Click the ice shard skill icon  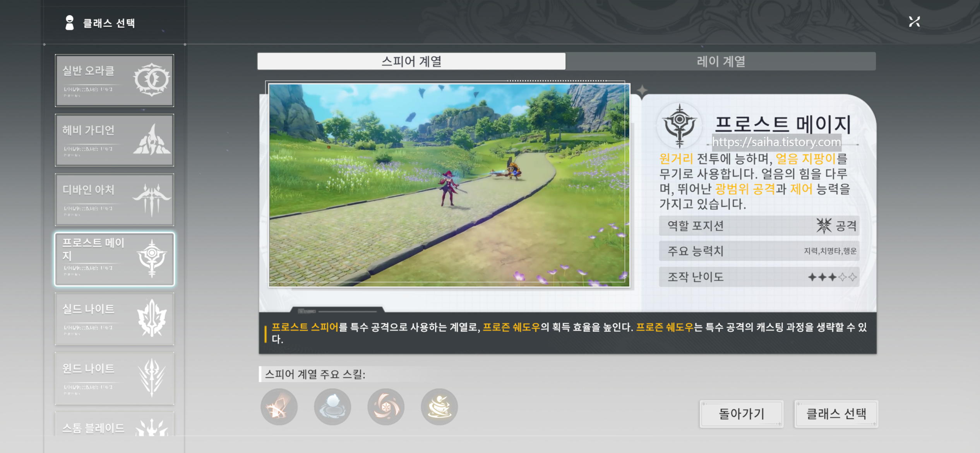pos(279,407)
